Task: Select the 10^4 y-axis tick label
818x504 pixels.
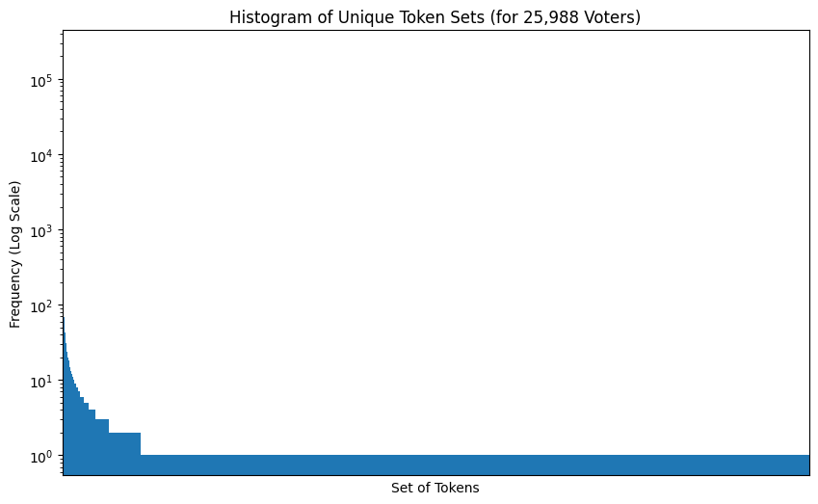Action: [x=43, y=156]
